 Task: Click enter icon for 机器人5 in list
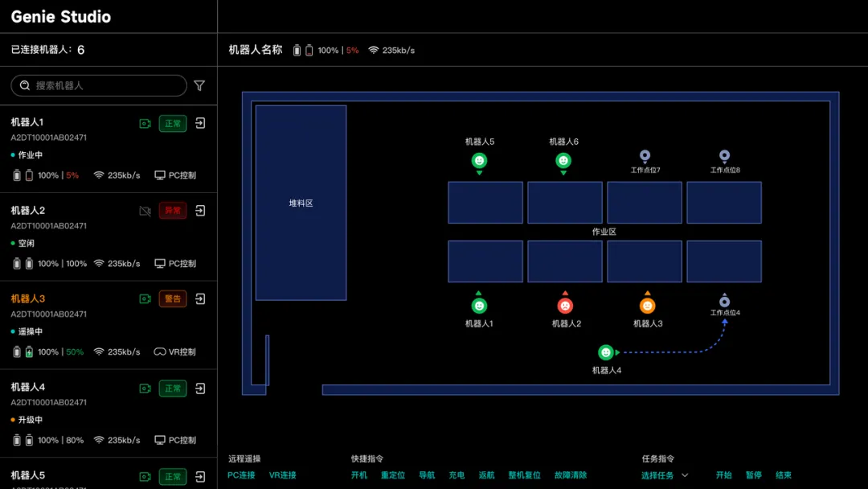click(x=200, y=477)
